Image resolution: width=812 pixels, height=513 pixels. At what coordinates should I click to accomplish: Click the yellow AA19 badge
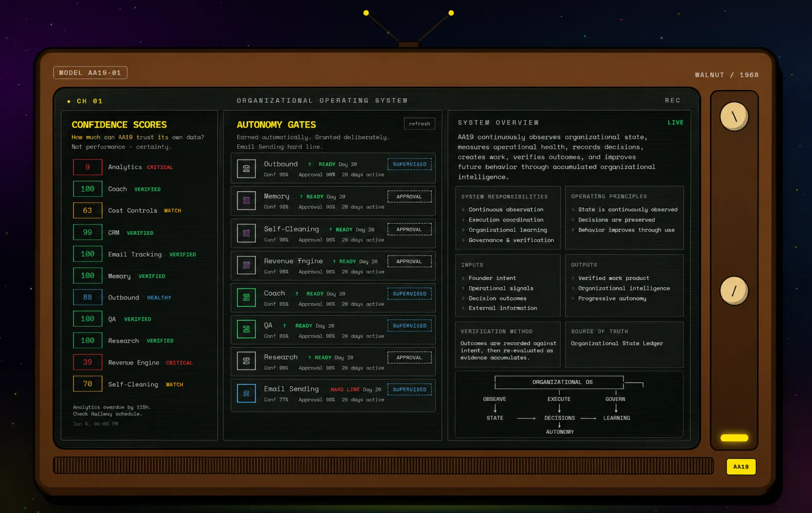point(741,467)
